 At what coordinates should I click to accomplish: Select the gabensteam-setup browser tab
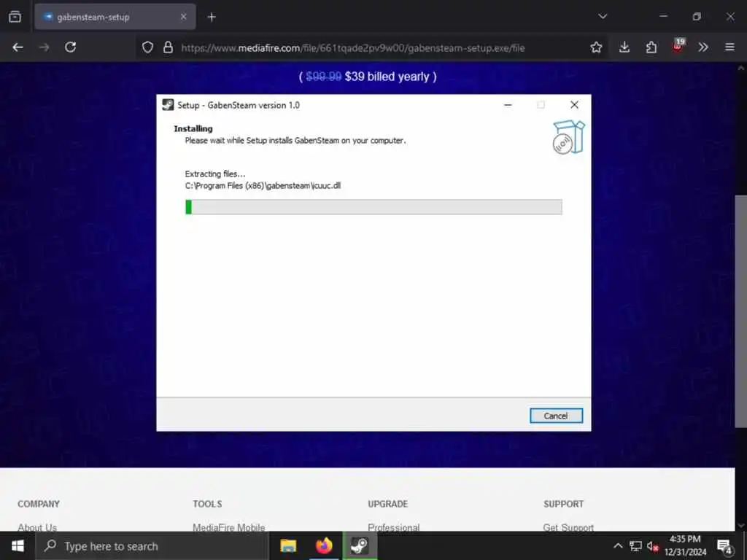pos(115,17)
